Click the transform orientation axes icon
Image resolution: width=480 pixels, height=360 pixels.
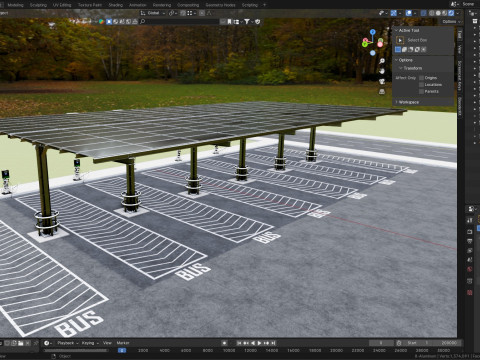pos(143,13)
